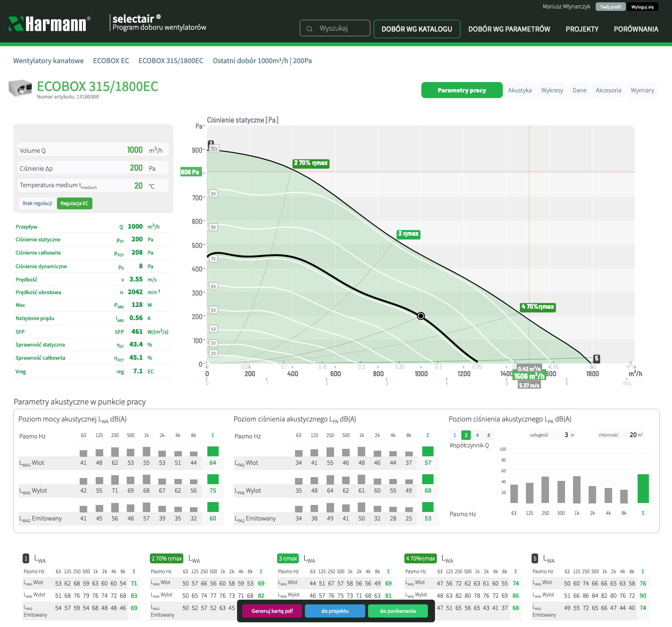This screenshot has width=672, height=627.
Task: Switch to the Wykresy tab
Action: [x=552, y=91]
